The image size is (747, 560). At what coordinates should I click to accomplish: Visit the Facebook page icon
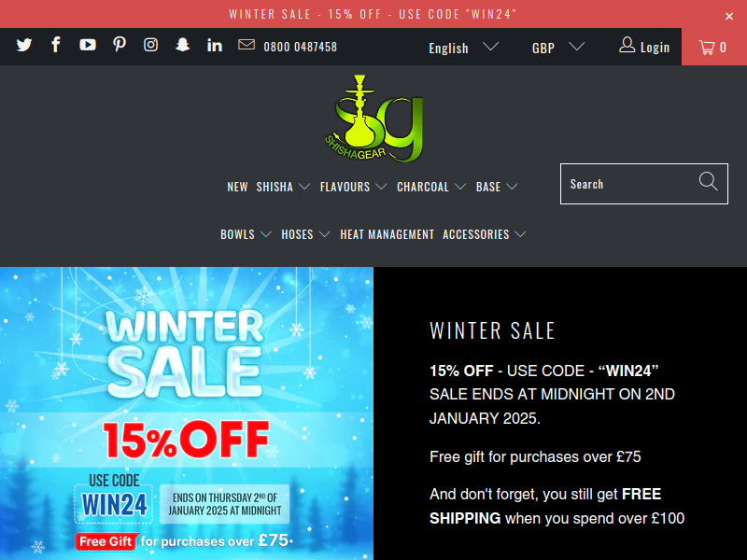[56, 45]
